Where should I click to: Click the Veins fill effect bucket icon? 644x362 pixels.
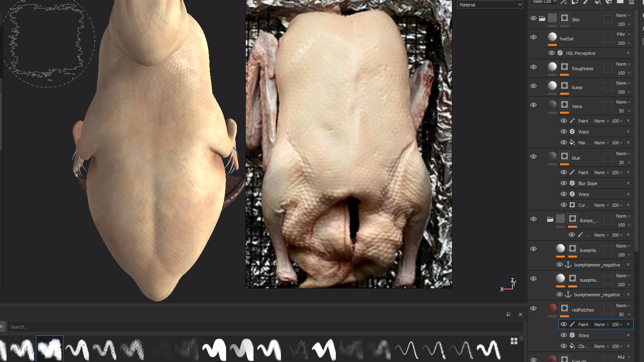pos(572,142)
